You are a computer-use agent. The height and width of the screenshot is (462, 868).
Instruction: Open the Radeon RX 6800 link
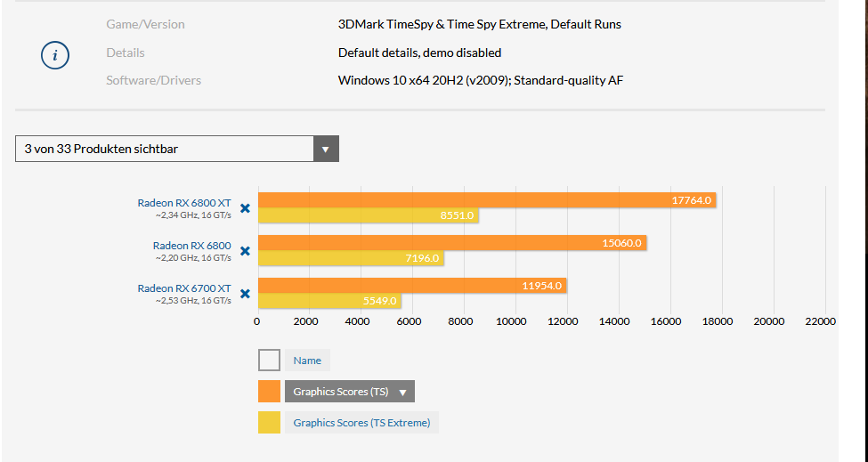192,246
